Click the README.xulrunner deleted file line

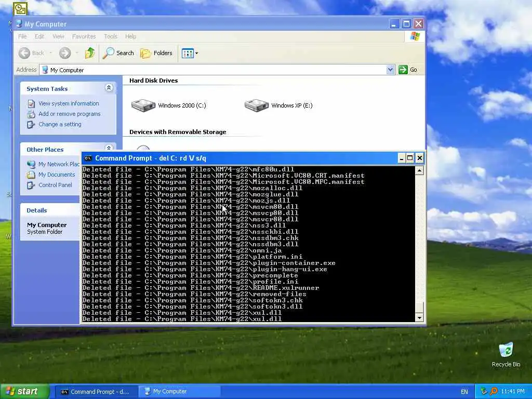201,288
